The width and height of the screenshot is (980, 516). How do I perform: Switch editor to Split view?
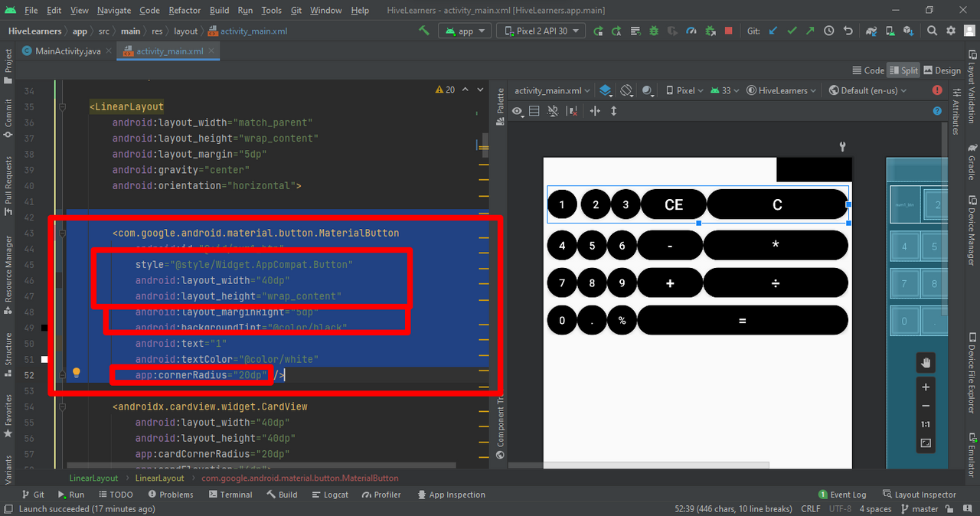pyautogui.click(x=903, y=70)
